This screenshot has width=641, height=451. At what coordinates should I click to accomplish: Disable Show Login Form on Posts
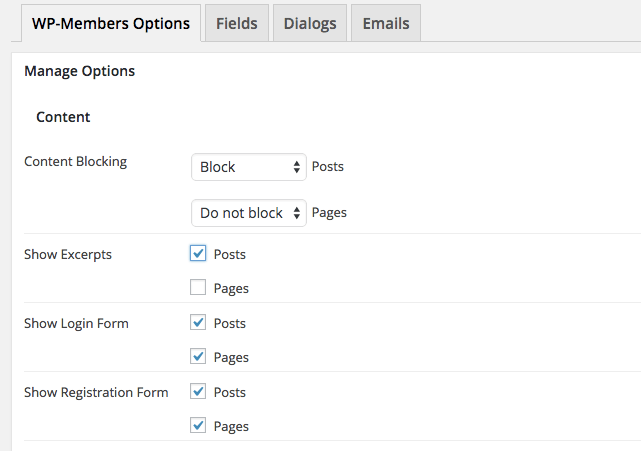198,323
